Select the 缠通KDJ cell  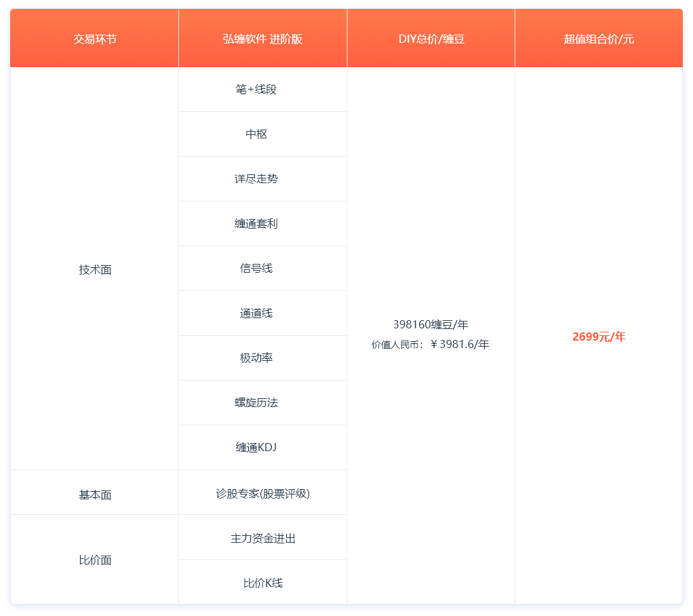262,447
